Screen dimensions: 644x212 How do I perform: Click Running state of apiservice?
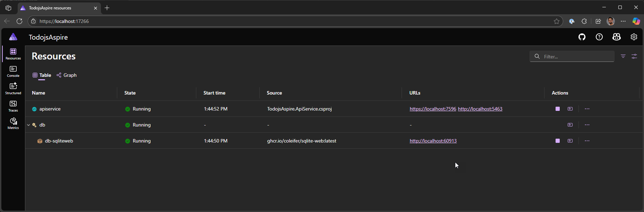point(138,109)
